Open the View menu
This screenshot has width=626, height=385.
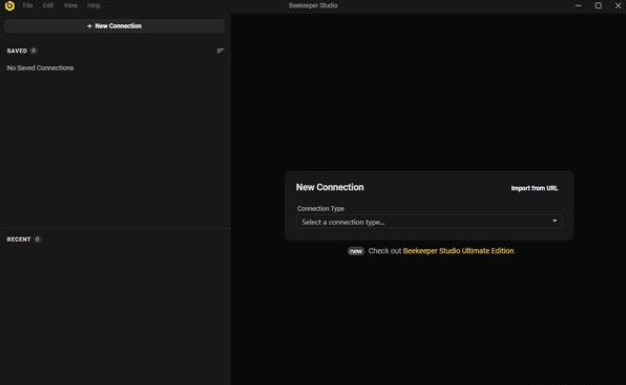pos(71,6)
